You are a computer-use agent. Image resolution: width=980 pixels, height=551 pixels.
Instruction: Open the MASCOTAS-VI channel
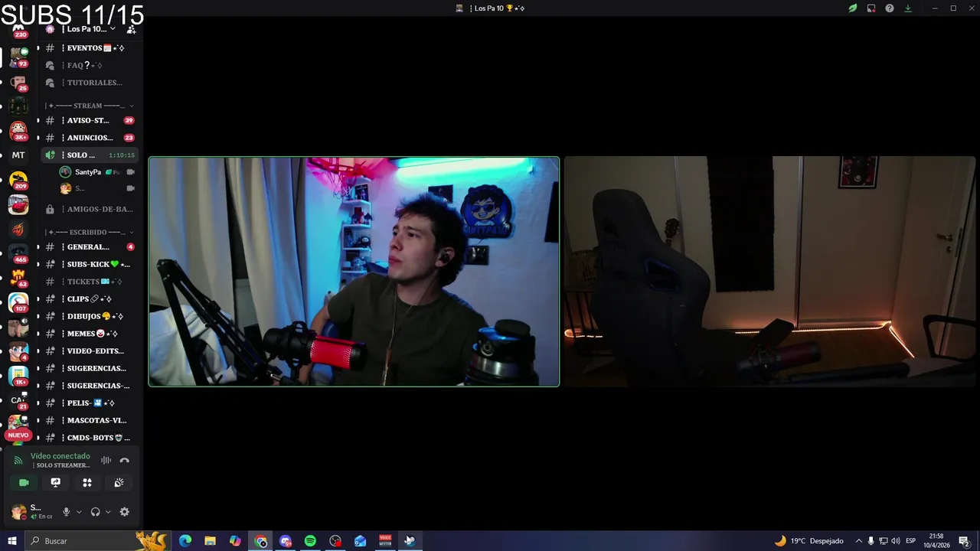pos(90,420)
